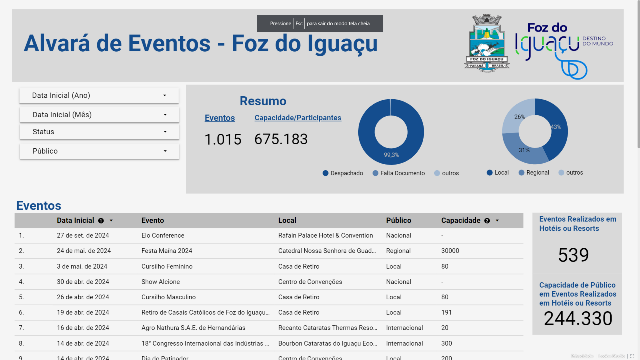Click the page vertical scrollbar thumb
The image size is (640, 360).
(638, 73)
